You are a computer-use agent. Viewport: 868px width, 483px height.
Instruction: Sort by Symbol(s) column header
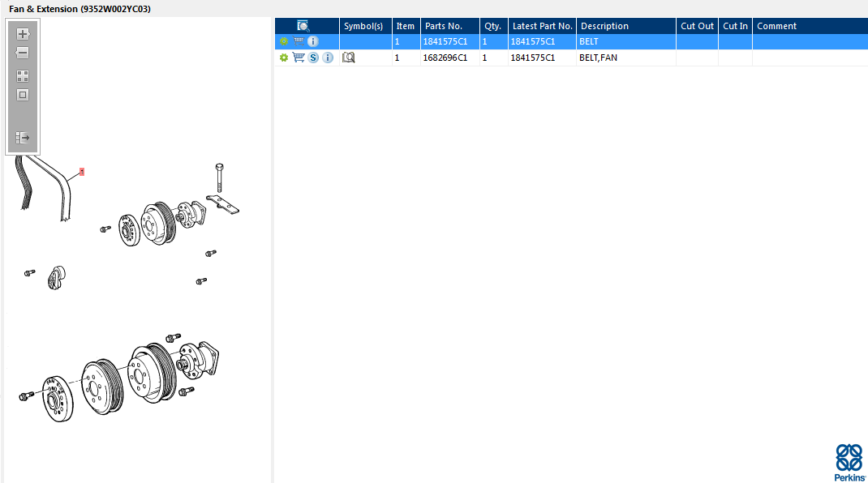(363, 26)
